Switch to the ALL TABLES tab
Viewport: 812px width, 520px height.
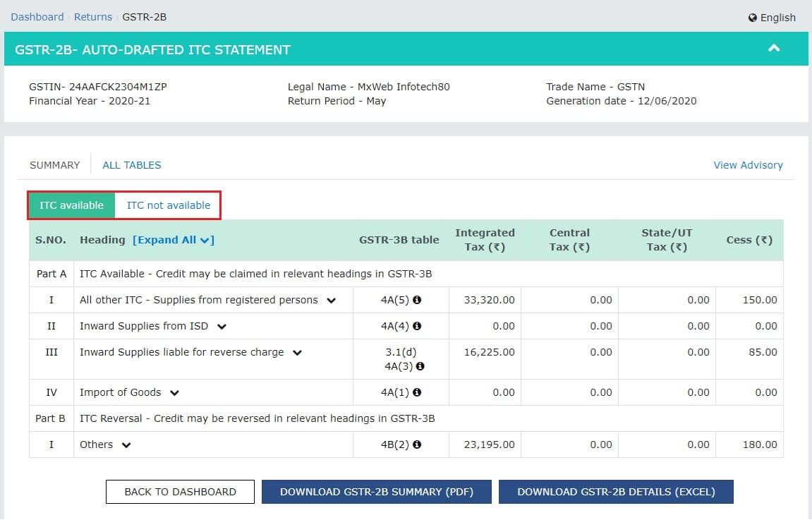click(x=131, y=164)
